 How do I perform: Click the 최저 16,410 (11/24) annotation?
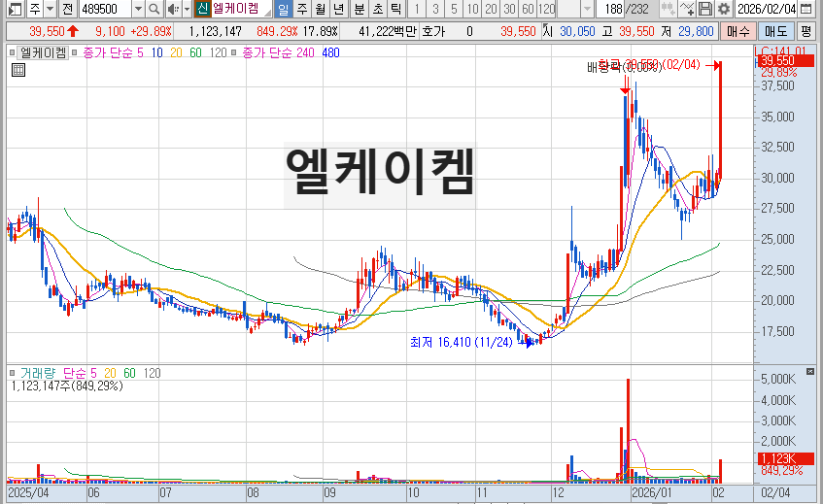click(x=461, y=343)
